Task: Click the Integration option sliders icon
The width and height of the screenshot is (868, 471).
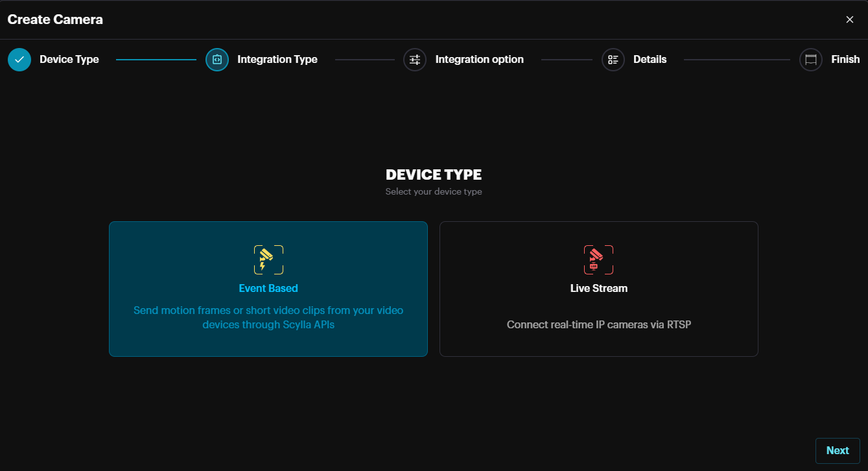Action: click(415, 60)
